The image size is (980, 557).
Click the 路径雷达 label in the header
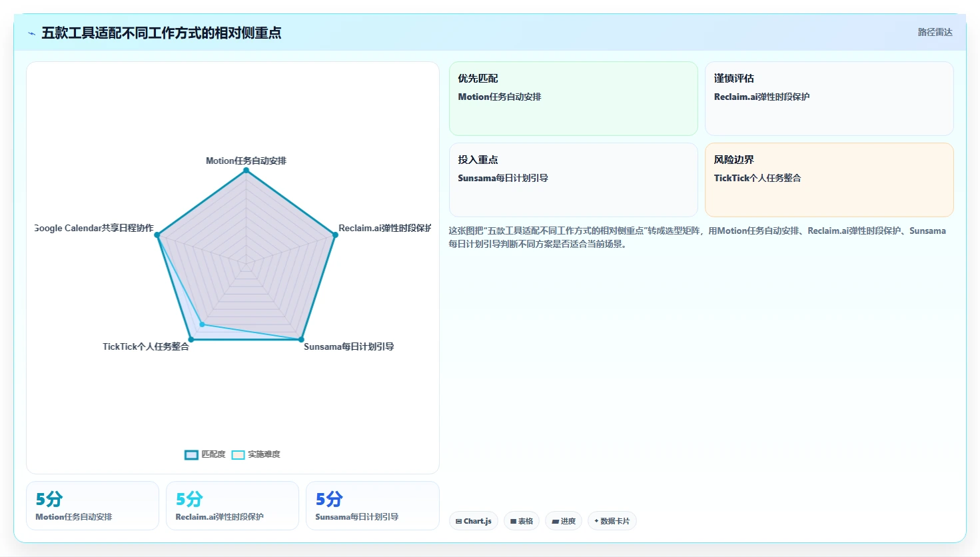pyautogui.click(x=935, y=32)
